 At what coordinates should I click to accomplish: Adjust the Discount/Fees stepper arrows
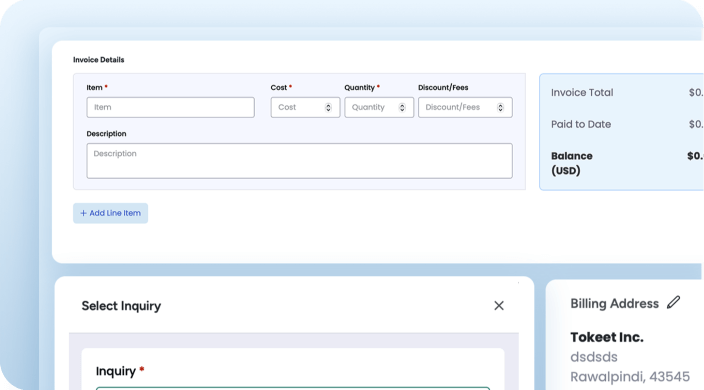tap(500, 107)
